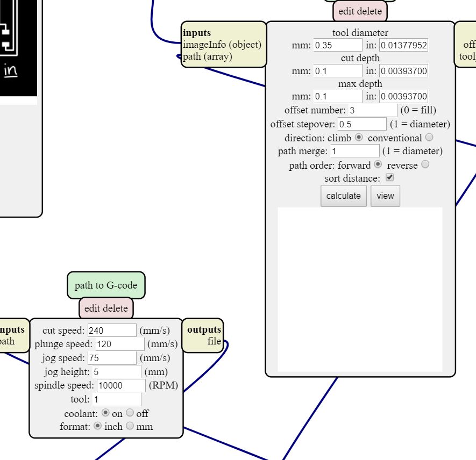The image size is (476, 460).
Task: Click the spindle speed field
Action: pos(122,385)
